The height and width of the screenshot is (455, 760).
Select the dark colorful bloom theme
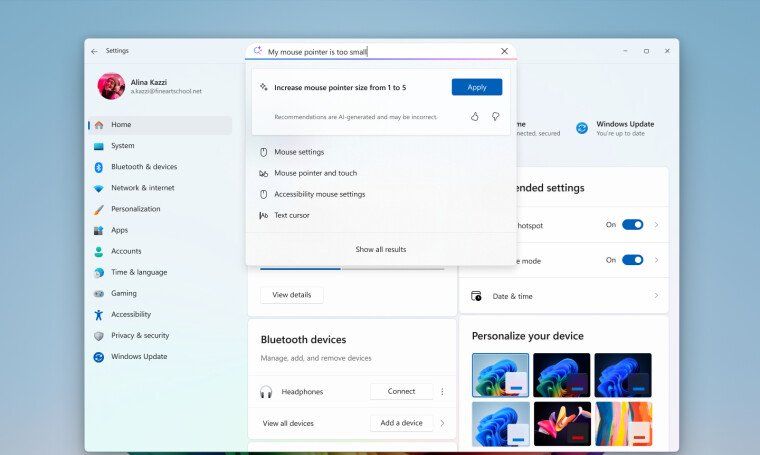[562, 375]
